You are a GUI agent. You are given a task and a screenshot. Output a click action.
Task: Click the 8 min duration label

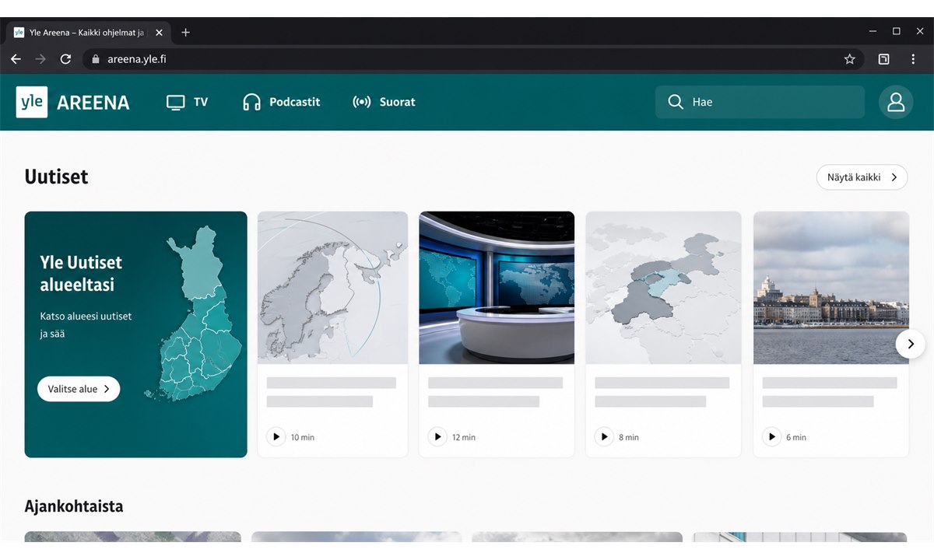click(x=629, y=437)
